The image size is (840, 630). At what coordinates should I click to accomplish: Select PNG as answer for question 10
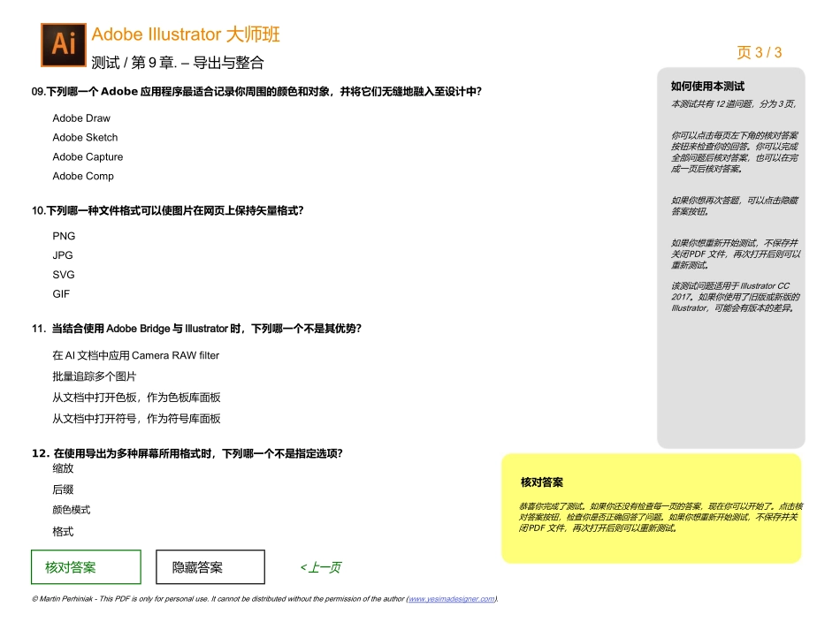coord(62,235)
